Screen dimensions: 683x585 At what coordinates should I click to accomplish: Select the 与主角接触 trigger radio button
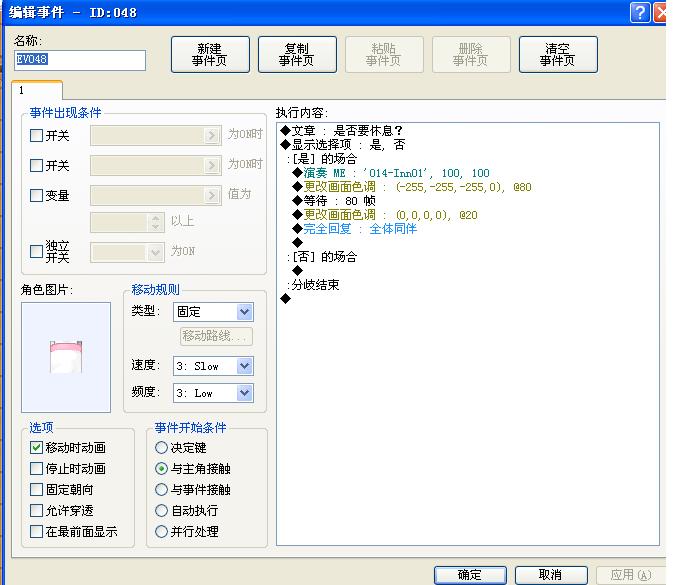pyautogui.click(x=161, y=468)
